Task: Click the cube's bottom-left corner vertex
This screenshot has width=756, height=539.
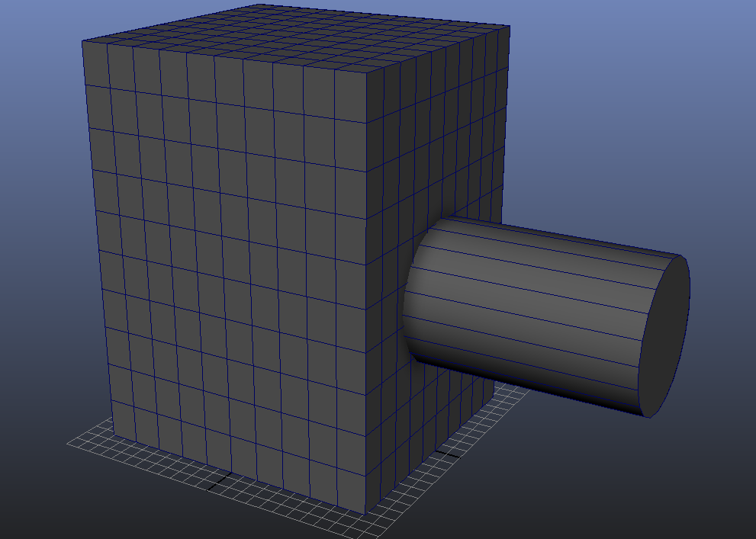Action: (114, 438)
